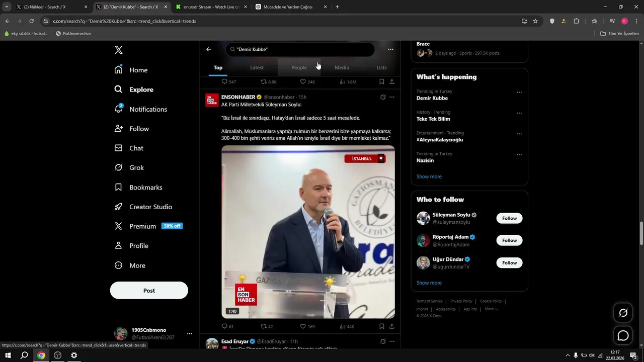The width and height of the screenshot is (644, 362).
Task: Play the Süleyman Soylu video
Action: (308, 232)
